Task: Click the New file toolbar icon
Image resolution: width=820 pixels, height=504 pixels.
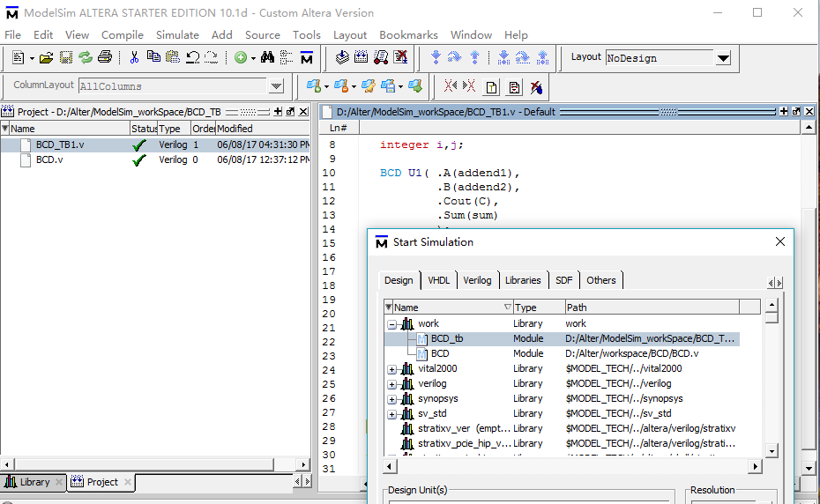Action: [x=18, y=57]
